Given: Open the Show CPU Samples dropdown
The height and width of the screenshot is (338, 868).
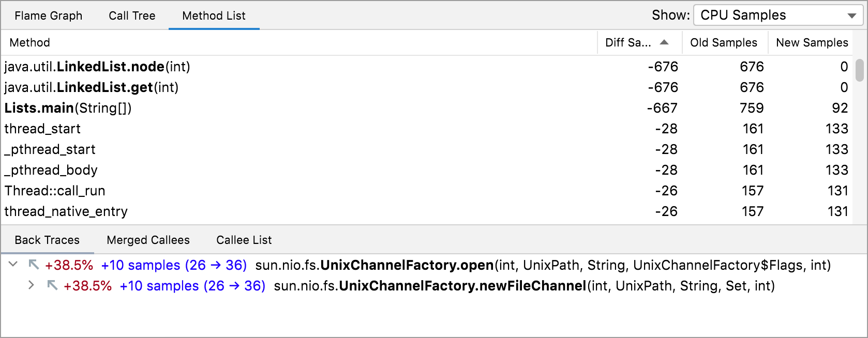Looking at the screenshot, I should 777,16.
